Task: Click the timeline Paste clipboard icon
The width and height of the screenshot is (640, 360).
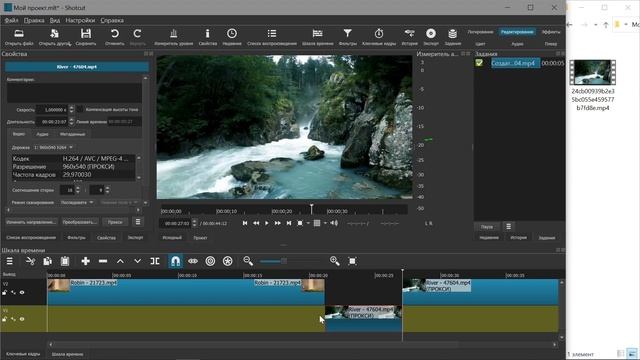Action: (x=65, y=261)
